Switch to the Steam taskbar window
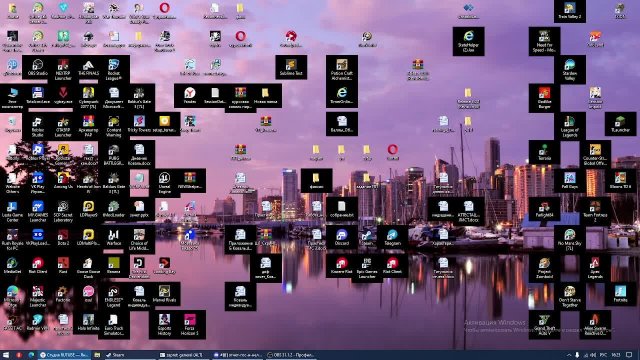This screenshot has width=640, height=360. click(x=129, y=355)
